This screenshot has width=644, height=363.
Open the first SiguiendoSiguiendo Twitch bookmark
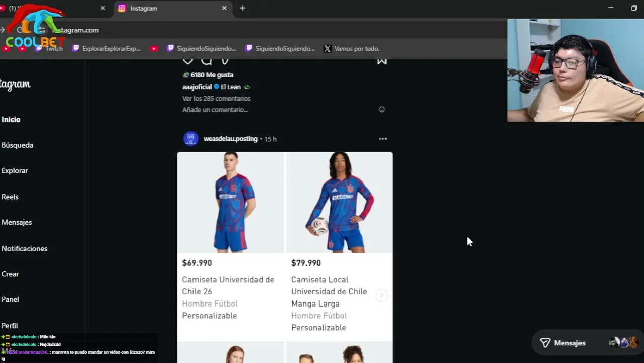(x=202, y=49)
